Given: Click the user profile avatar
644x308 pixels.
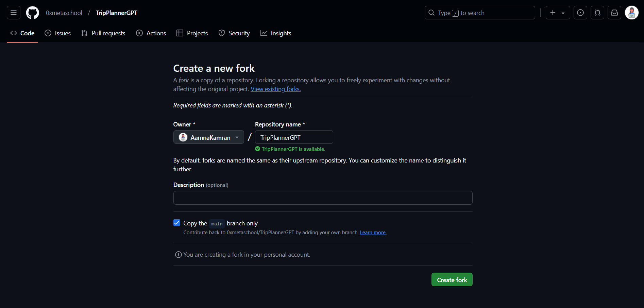Looking at the screenshot, I should (x=631, y=13).
